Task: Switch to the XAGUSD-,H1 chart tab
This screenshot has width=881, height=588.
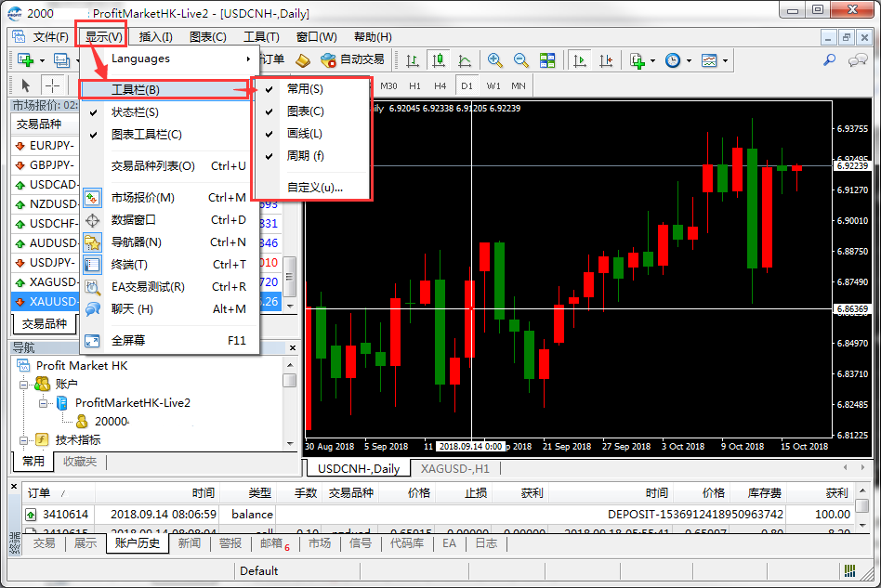Action: click(454, 469)
